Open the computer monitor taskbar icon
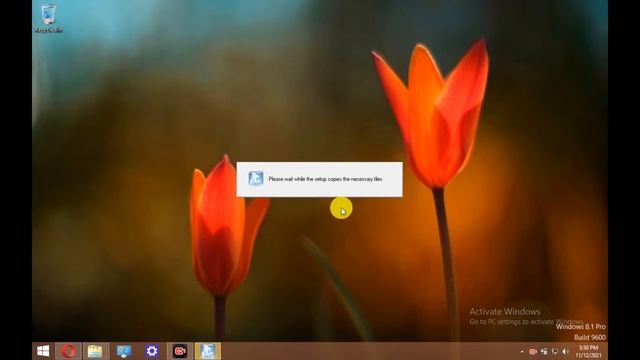The width and height of the screenshot is (640, 360). point(124,351)
